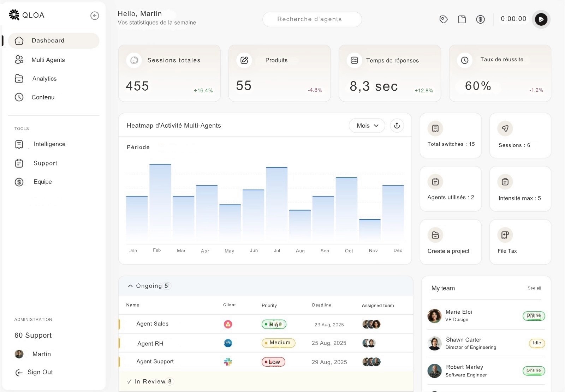Viewport: 565px width, 392px height.
Task: Open the Mois dropdown on the heatmap
Action: point(367,126)
